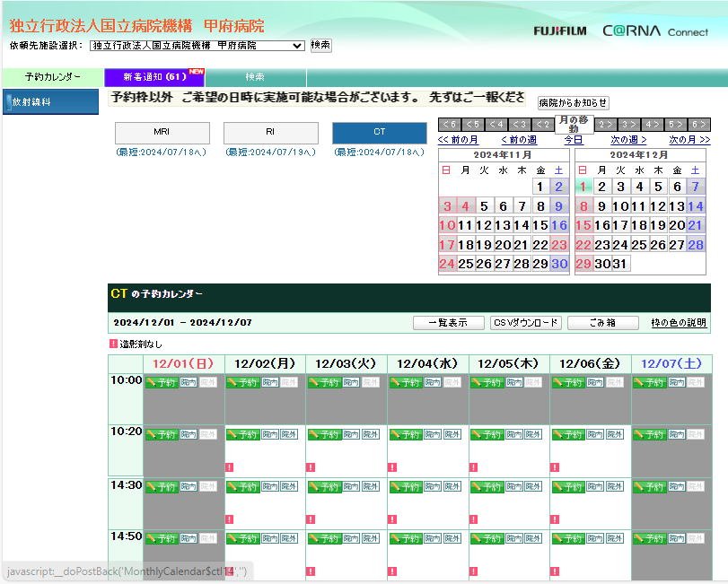Viewport: 728px width, 584px height.
Task: Select November 15 in the 2024年11月 mini calendar
Action: pyautogui.click(x=539, y=225)
